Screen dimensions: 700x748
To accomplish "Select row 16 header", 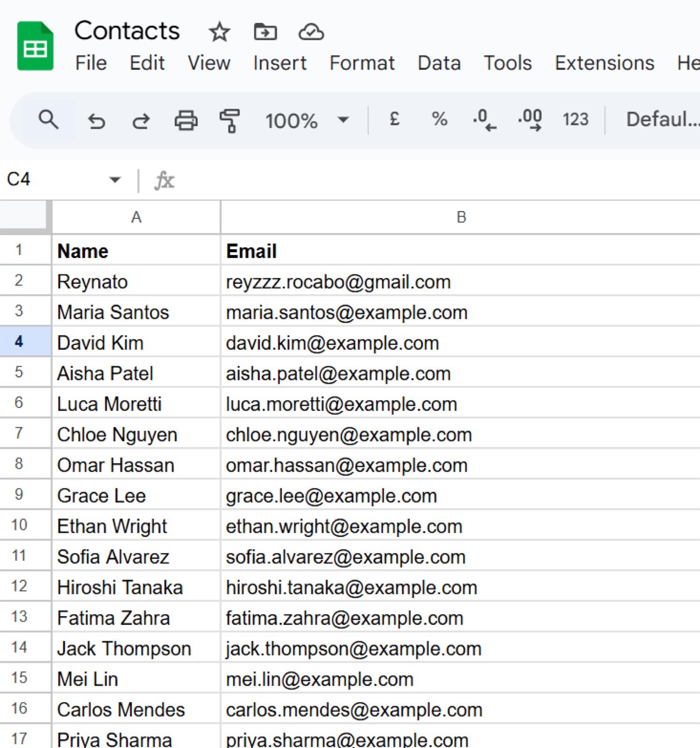I will [x=25, y=708].
